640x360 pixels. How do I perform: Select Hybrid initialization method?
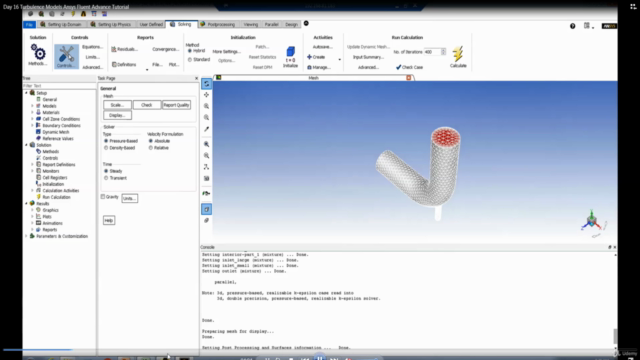(196, 51)
